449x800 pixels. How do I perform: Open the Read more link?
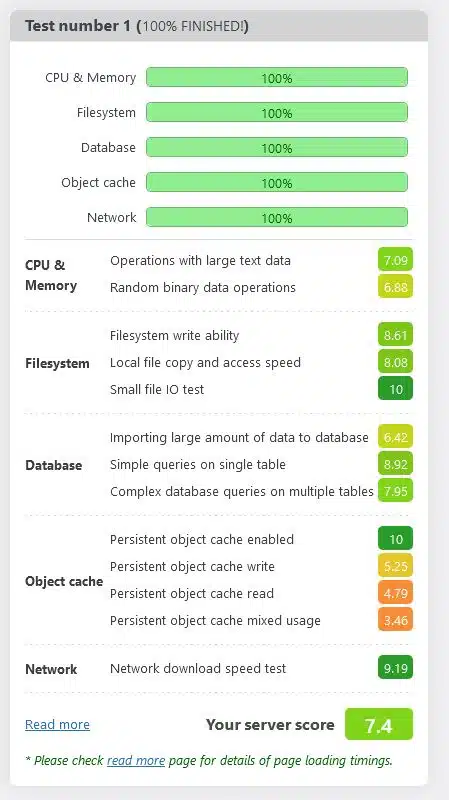57,724
